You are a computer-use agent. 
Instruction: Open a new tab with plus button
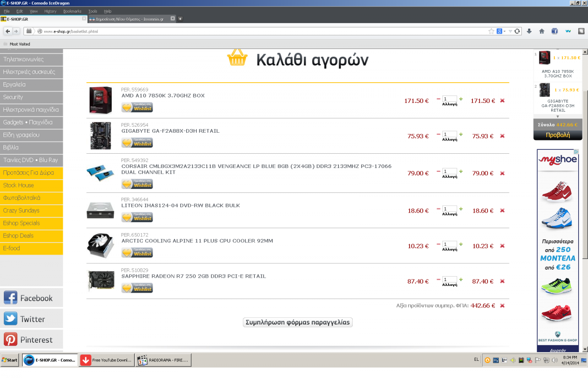pyautogui.click(x=180, y=19)
